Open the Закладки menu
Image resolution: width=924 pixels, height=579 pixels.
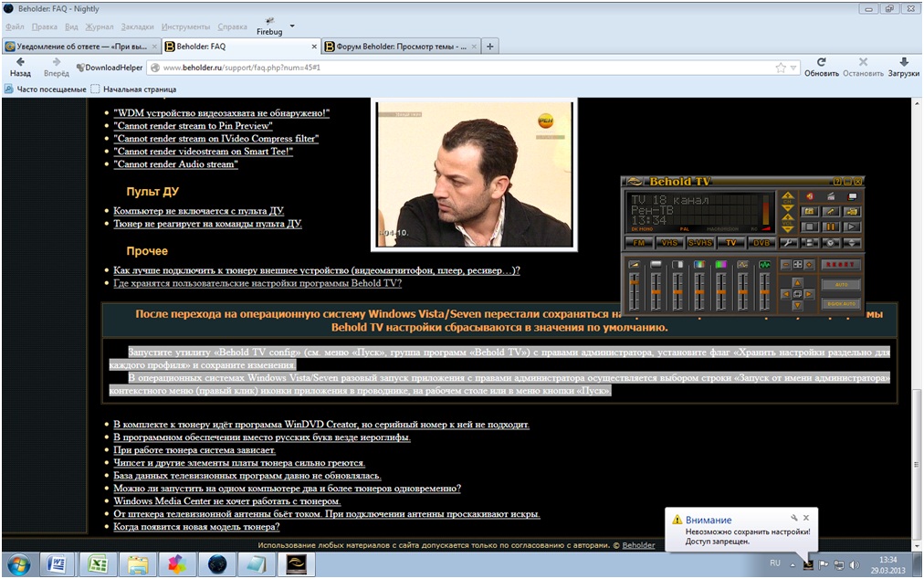coord(137,26)
